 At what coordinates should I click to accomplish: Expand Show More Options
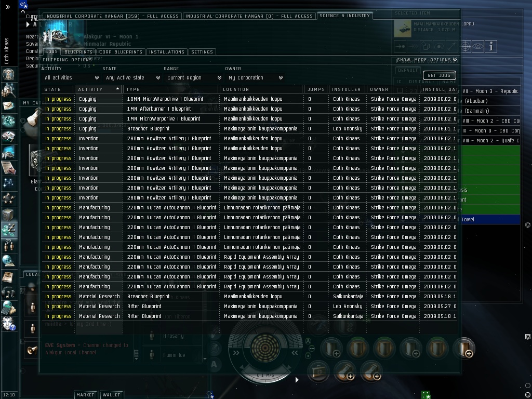[x=427, y=60]
